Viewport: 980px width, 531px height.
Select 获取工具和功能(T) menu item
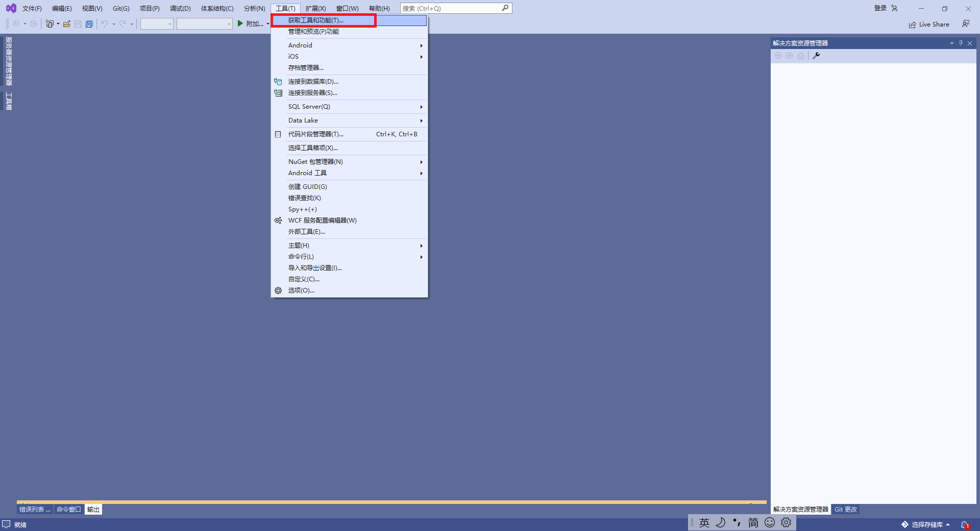click(350, 20)
